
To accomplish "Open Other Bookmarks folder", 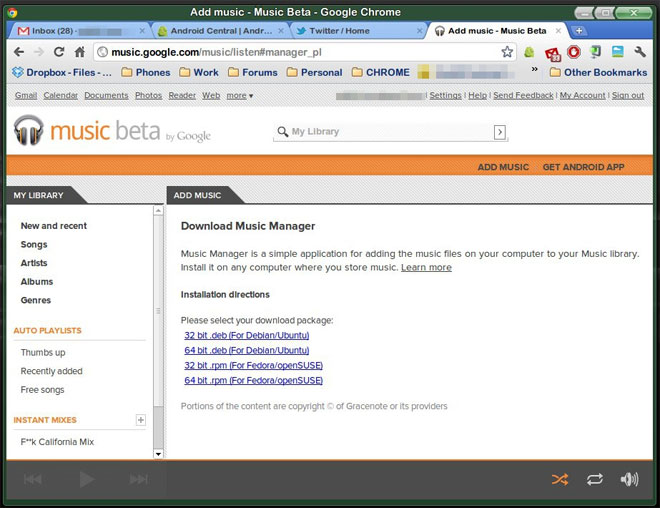I will pos(599,72).
